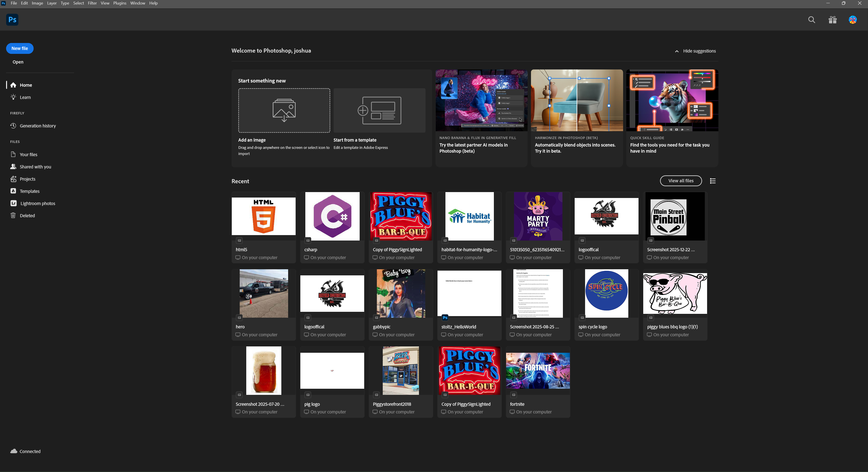Click the Your files document icon
This screenshot has height=472, width=868.
click(13, 154)
